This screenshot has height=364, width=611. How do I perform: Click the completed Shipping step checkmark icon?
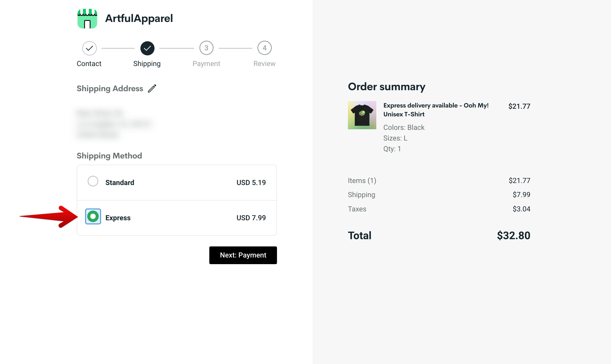point(147,48)
